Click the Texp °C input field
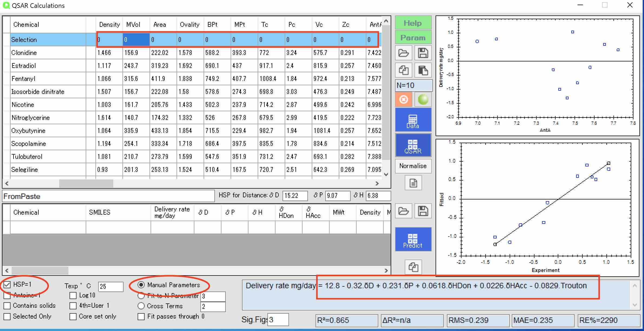Screen dimensions: 644x331 (111, 287)
